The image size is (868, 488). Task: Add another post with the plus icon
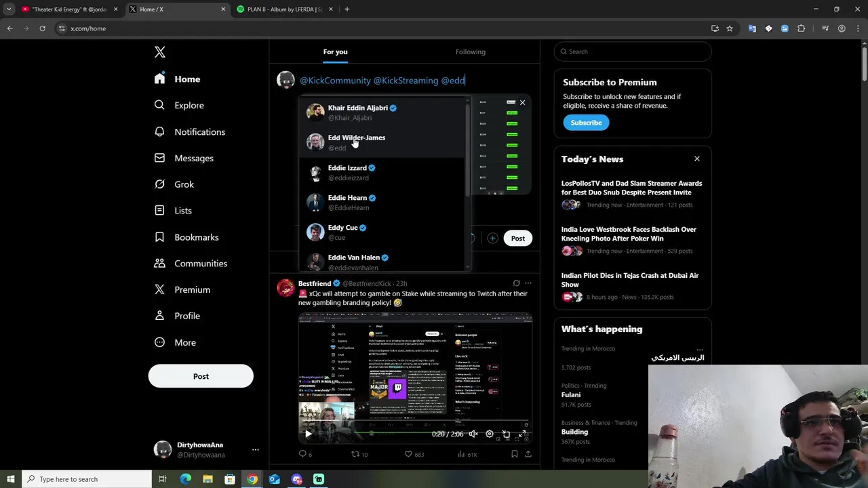[x=492, y=238]
